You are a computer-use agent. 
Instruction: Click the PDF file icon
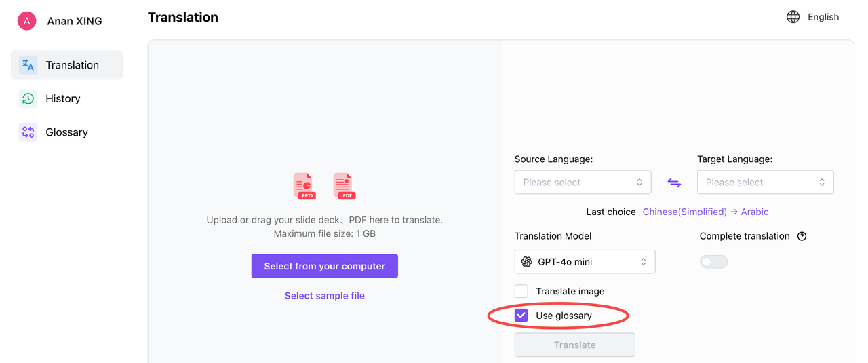tap(344, 186)
